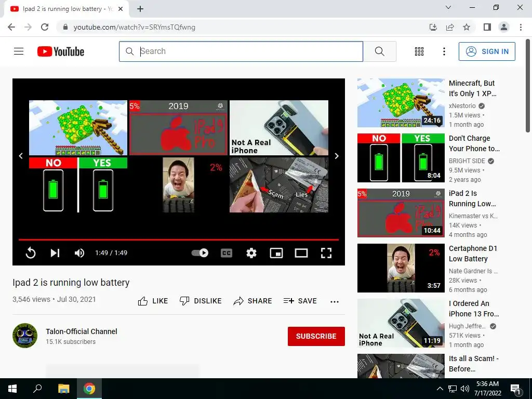Open a new Chrome tab
This screenshot has width=532, height=399.
pyautogui.click(x=140, y=9)
